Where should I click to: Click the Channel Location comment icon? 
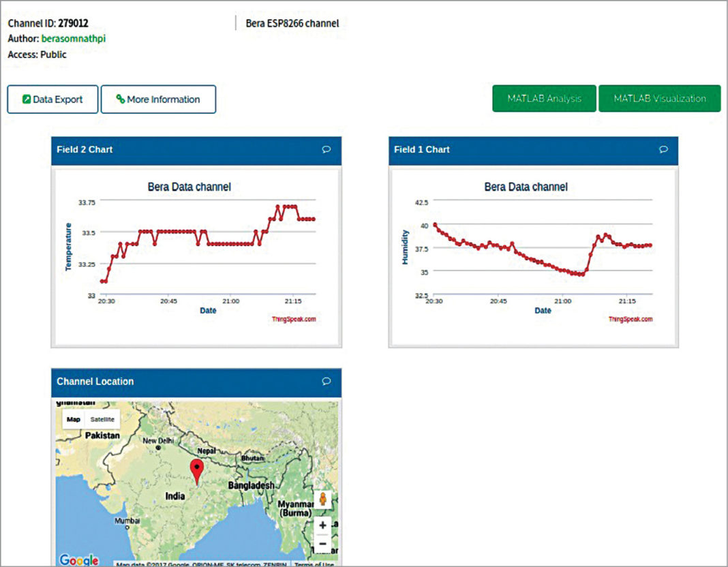point(326,382)
